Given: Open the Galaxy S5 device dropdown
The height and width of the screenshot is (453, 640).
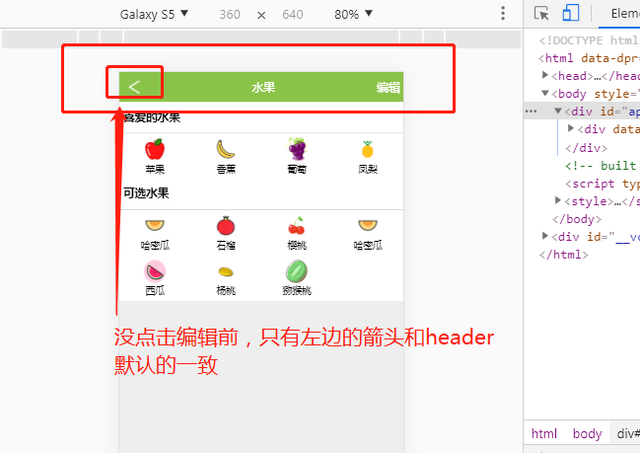Looking at the screenshot, I should 154,14.
